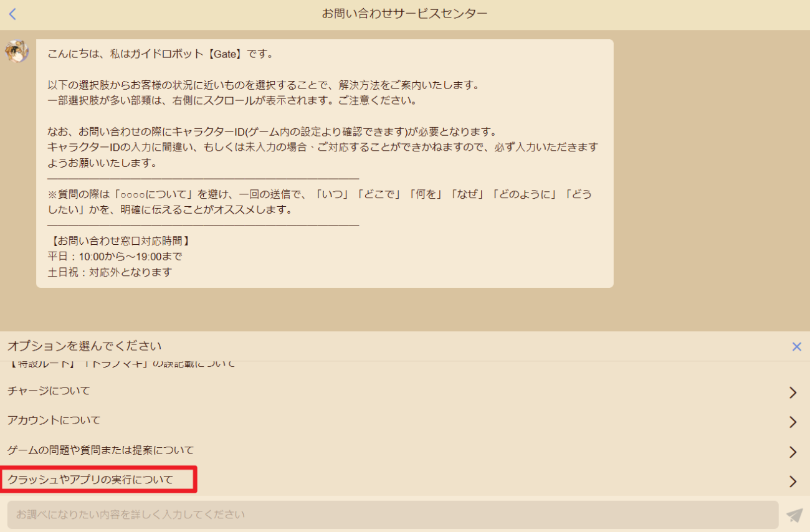Click the Gate greeting line in the message
The image size is (810, 532).
pyautogui.click(x=160, y=54)
